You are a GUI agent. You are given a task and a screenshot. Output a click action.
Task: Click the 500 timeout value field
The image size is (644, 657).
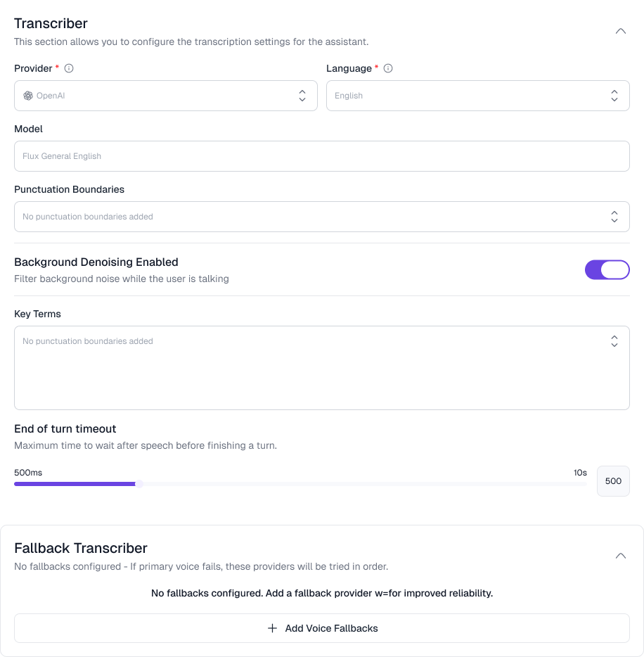tap(613, 481)
